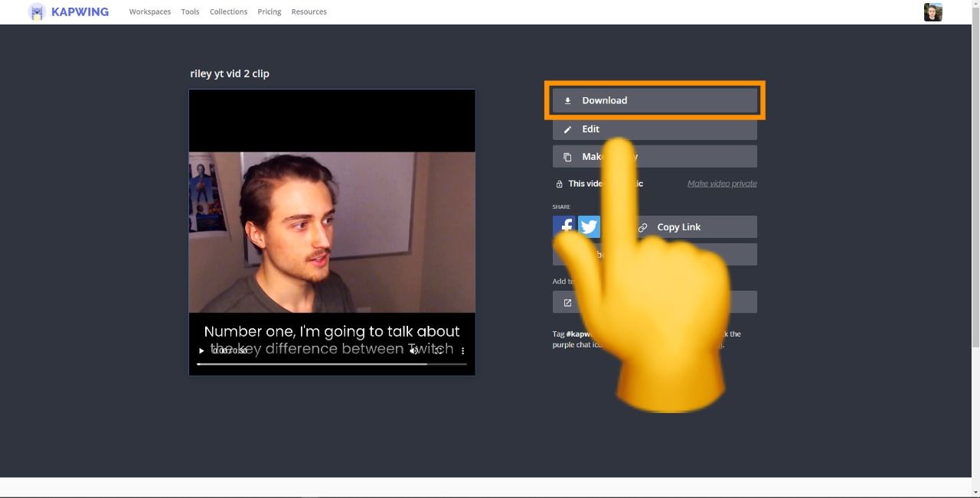Click the lock icon beside video status
980x498 pixels.
point(559,184)
